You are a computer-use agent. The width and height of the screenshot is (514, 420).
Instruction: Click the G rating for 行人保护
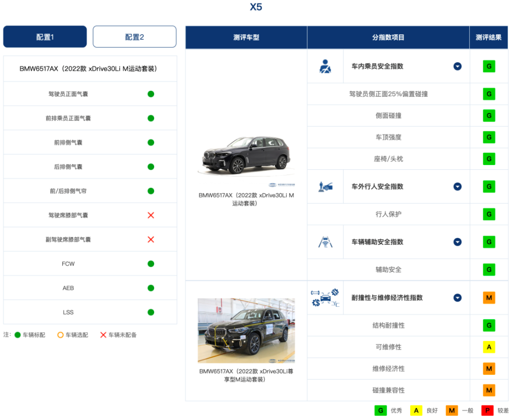[x=489, y=214]
